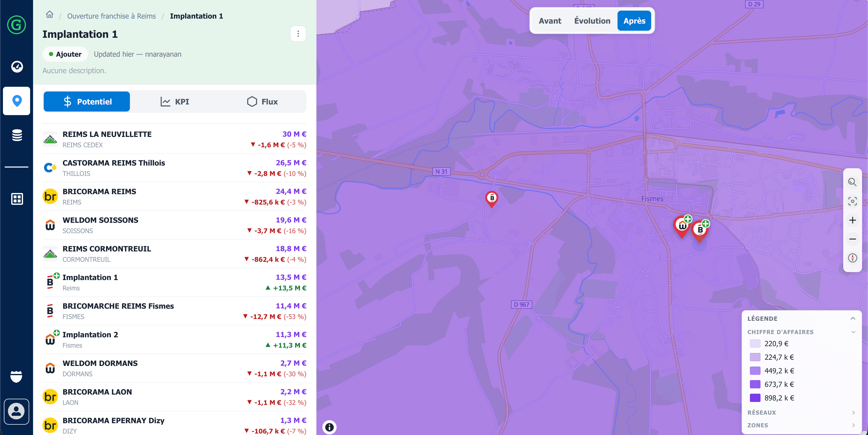Go to home via breadcrumb house icon
868x435 pixels.
click(x=50, y=14)
